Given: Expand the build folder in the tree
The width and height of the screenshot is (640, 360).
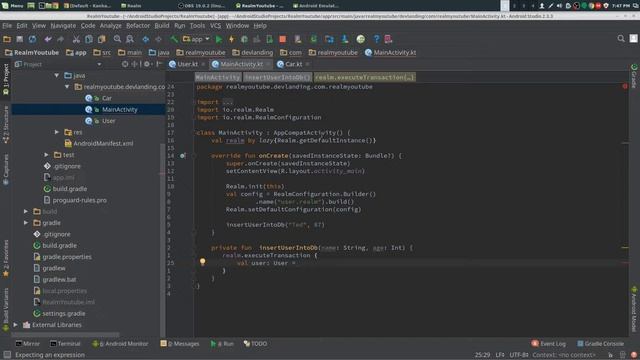Looking at the screenshot, I should coord(26,211).
